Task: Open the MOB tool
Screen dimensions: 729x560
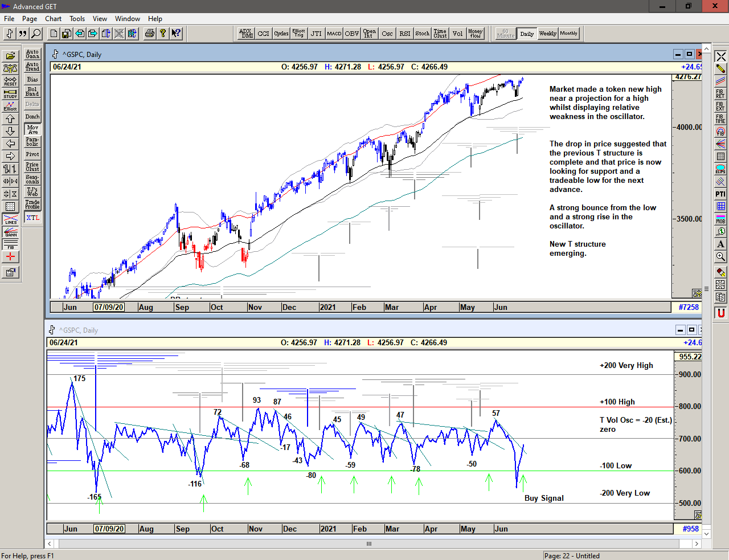Action: (720, 219)
